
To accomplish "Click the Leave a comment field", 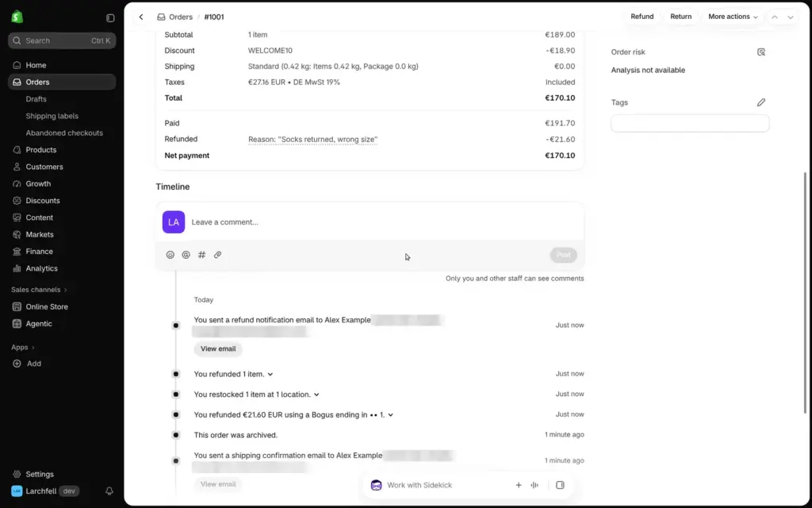I will 370,222.
